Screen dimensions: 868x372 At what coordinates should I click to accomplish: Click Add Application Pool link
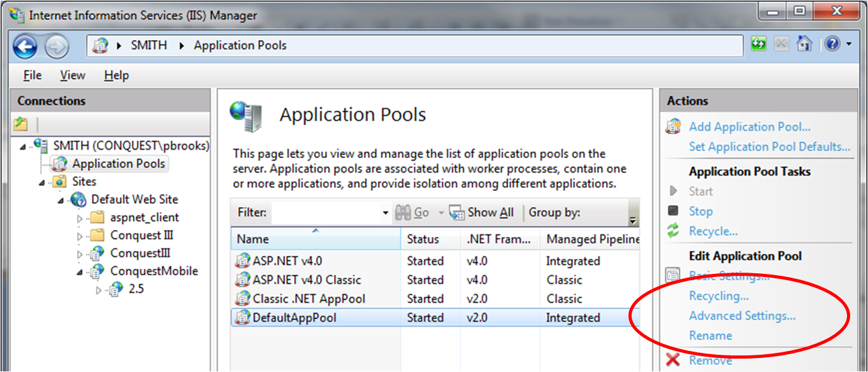point(749,127)
